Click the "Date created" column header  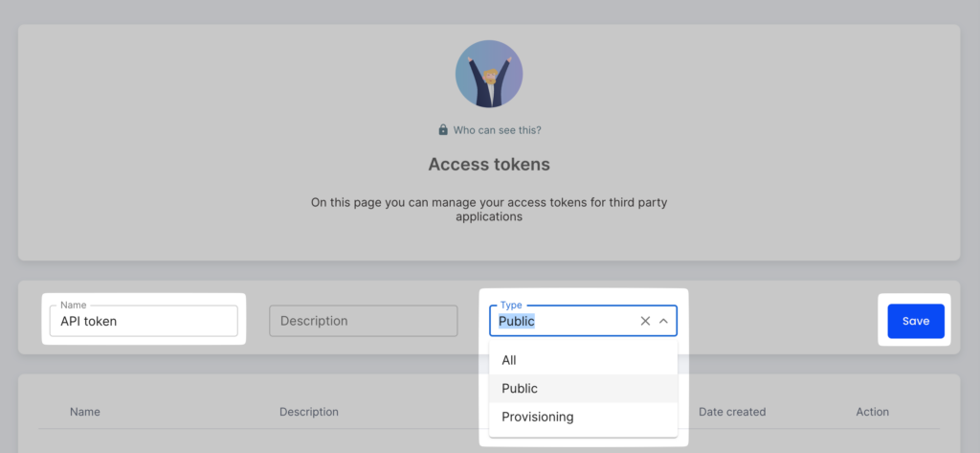coord(732,412)
